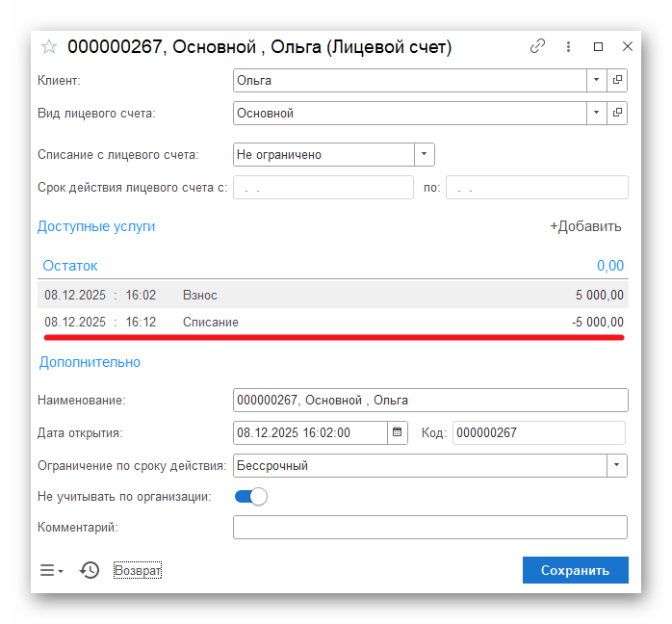Add account to favorites with star icon
This screenshot has width=672, height=624.
point(49,47)
